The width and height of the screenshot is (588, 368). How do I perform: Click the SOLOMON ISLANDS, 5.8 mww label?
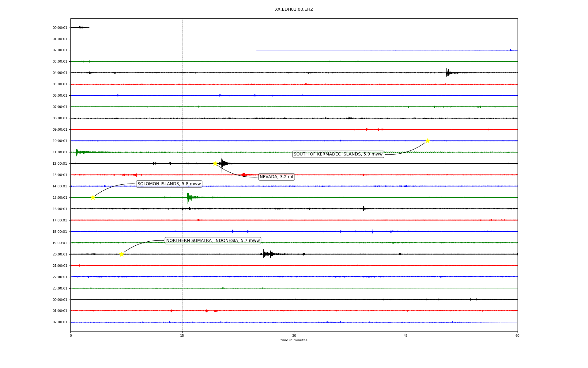[169, 184]
